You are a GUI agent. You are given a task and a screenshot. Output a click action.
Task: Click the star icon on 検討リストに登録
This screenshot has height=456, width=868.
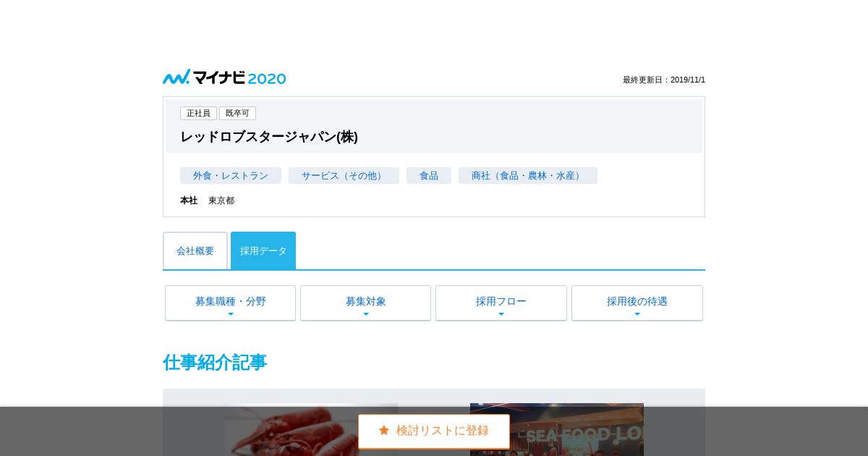coord(384,431)
